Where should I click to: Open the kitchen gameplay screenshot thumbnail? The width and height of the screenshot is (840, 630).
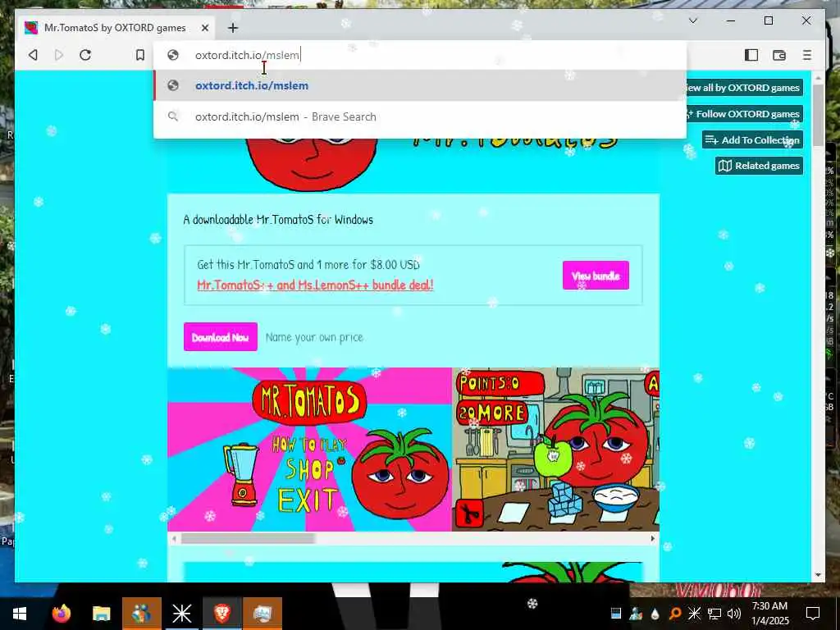(x=555, y=449)
